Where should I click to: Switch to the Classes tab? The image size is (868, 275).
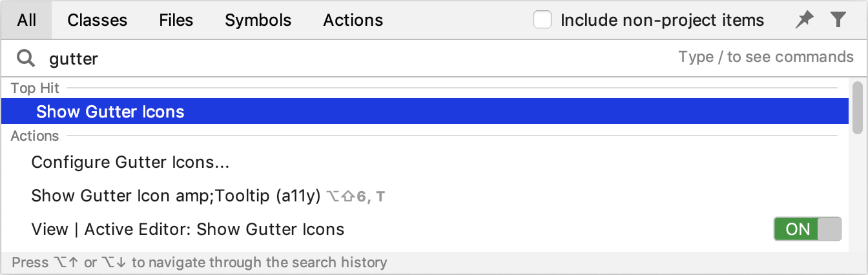tap(97, 20)
